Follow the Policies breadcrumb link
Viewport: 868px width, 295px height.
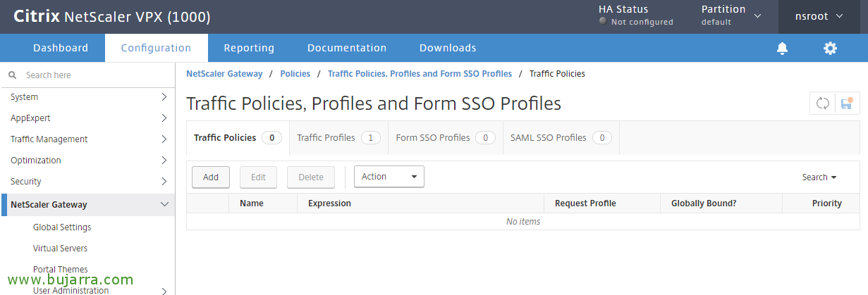point(295,73)
